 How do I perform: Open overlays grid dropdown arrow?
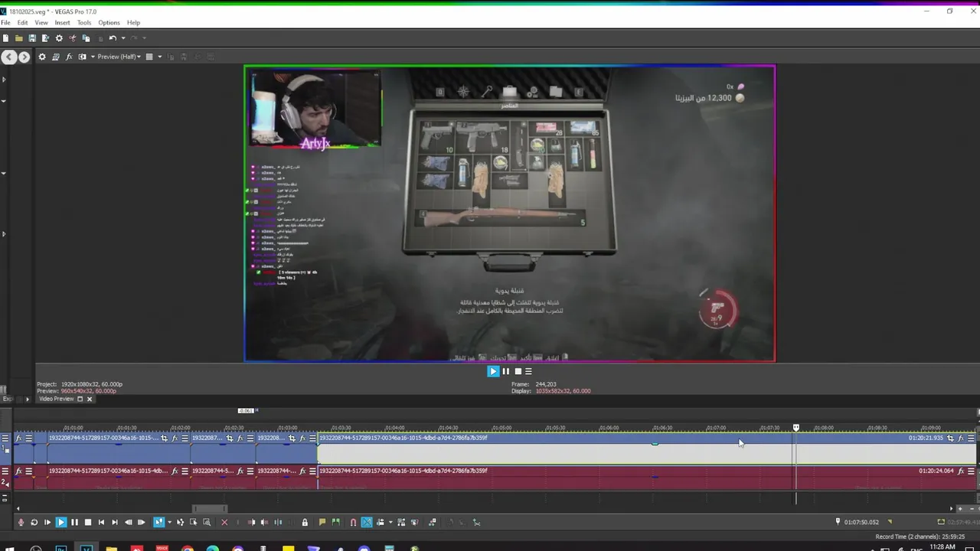tap(159, 57)
